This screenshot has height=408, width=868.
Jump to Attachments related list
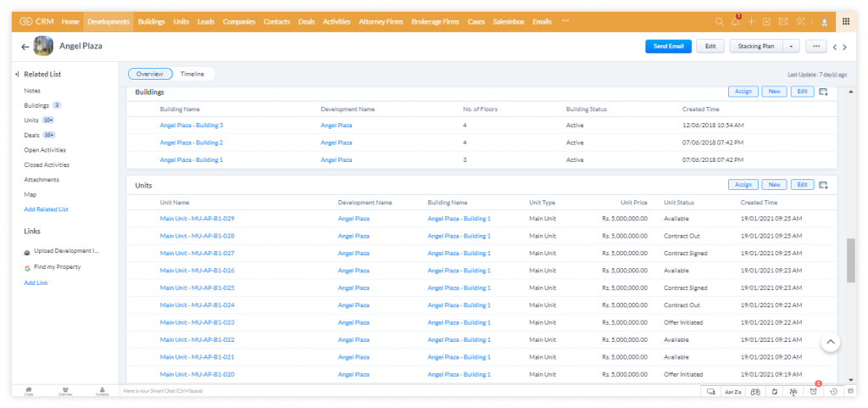point(42,180)
